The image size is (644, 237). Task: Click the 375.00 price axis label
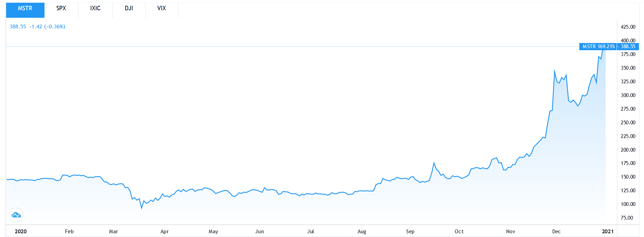tap(628, 54)
